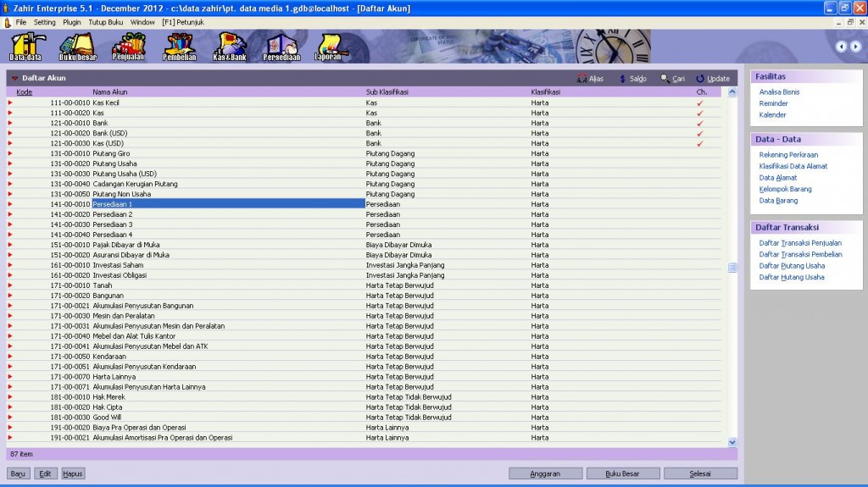
Task: Expand row arrow for Piutang Giro account
Action: click(11, 153)
